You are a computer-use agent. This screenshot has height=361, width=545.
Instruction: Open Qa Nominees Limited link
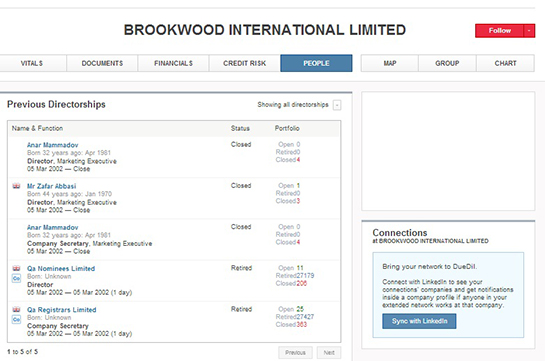click(61, 269)
